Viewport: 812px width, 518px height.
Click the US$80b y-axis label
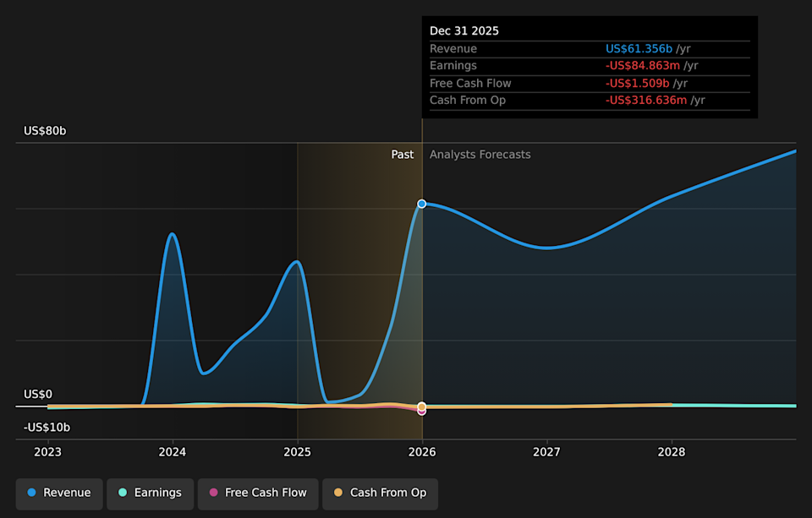pyautogui.click(x=45, y=131)
